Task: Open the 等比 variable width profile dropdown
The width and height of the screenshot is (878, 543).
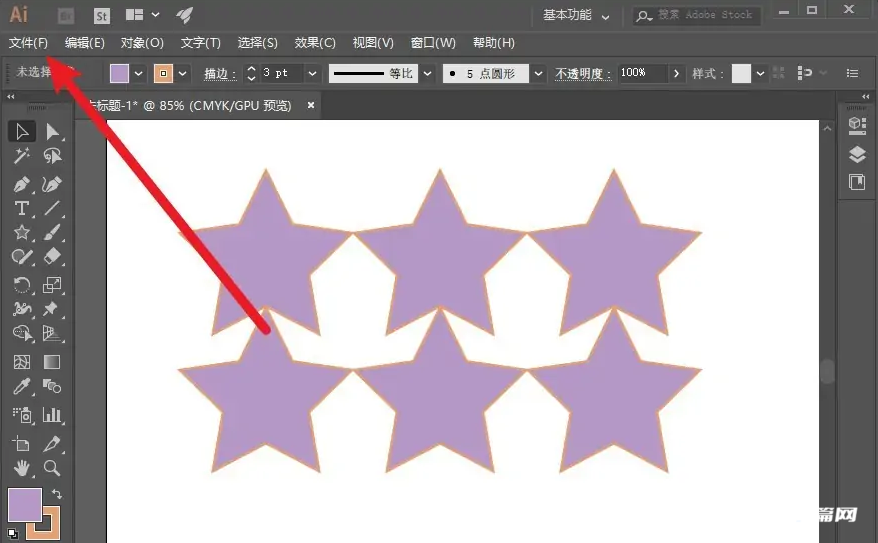Action: 428,74
